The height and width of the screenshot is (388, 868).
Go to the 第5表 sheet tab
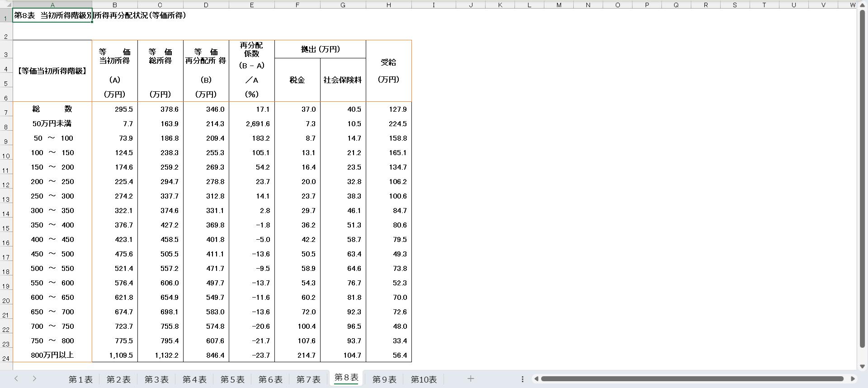pyautogui.click(x=232, y=379)
